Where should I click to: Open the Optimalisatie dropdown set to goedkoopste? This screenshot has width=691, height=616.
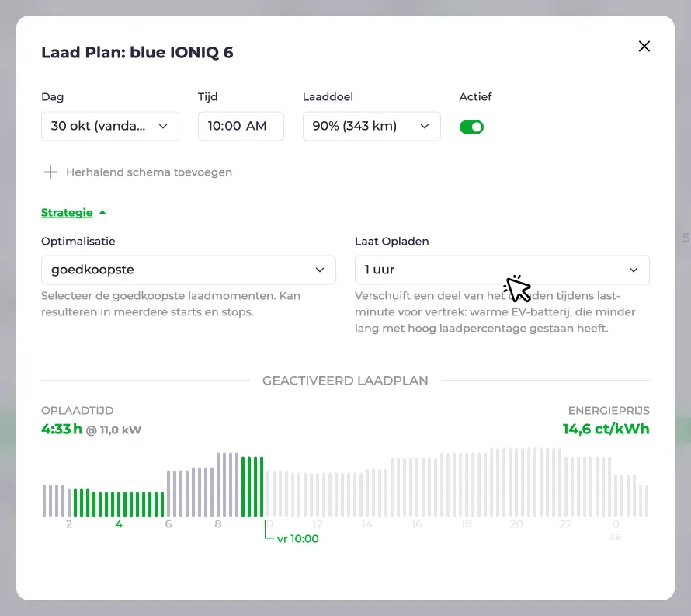[x=189, y=270]
